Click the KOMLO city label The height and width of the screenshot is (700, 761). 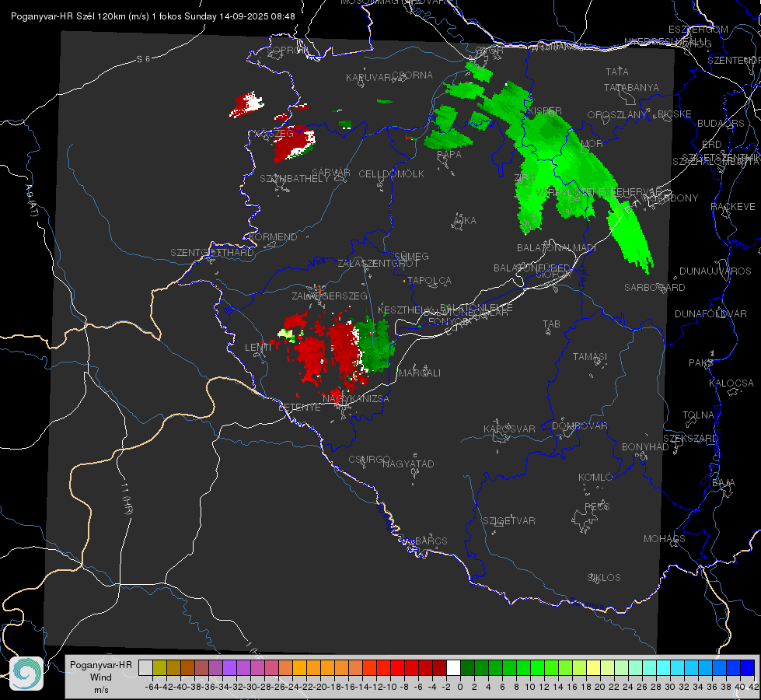(x=595, y=478)
